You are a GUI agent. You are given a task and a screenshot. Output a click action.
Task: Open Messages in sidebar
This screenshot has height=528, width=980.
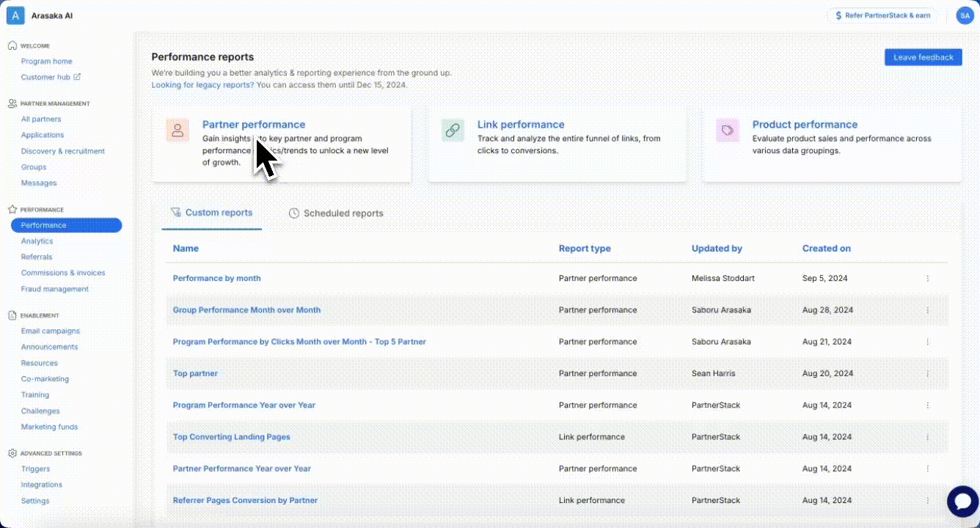click(x=39, y=183)
